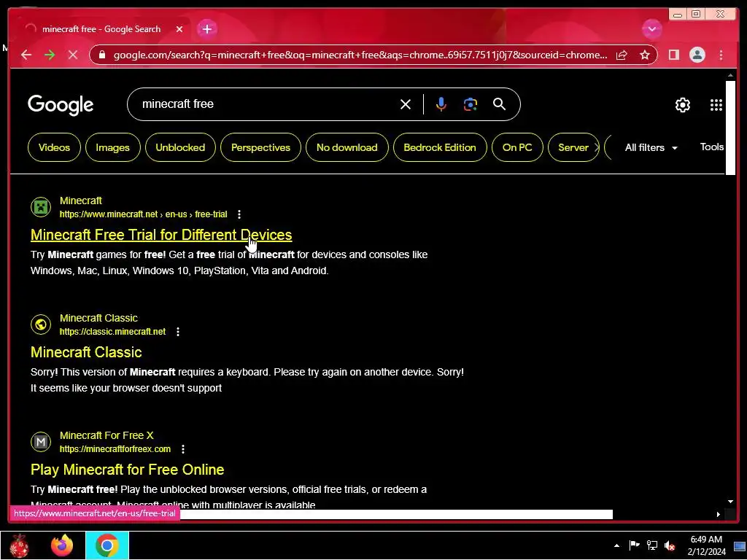Click the horizontal scrollbar right arrow
This screenshot has height=560, width=747.
[719, 514]
